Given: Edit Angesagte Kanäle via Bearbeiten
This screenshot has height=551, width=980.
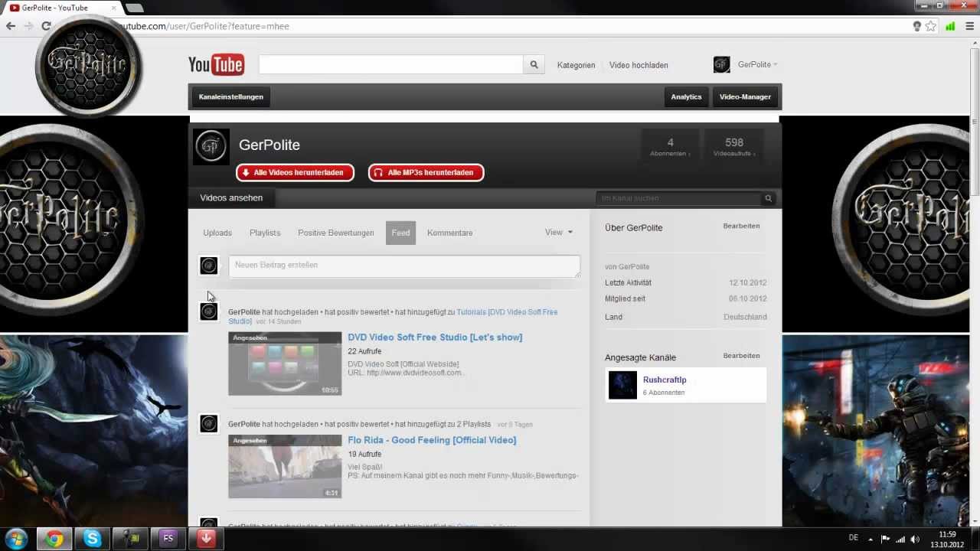Looking at the screenshot, I should (x=741, y=356).
